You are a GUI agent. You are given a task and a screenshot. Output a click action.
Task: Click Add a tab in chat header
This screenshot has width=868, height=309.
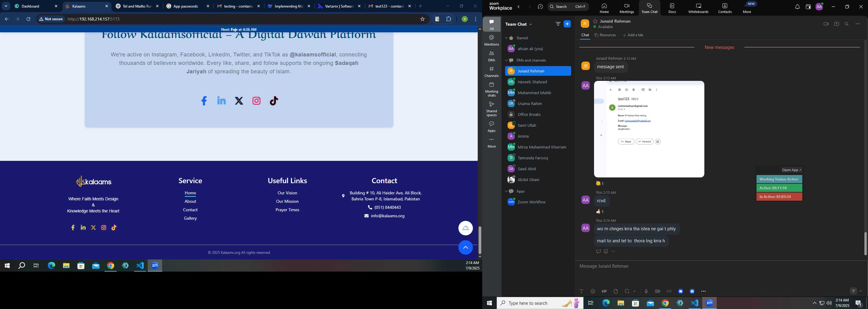pos(633,35)
